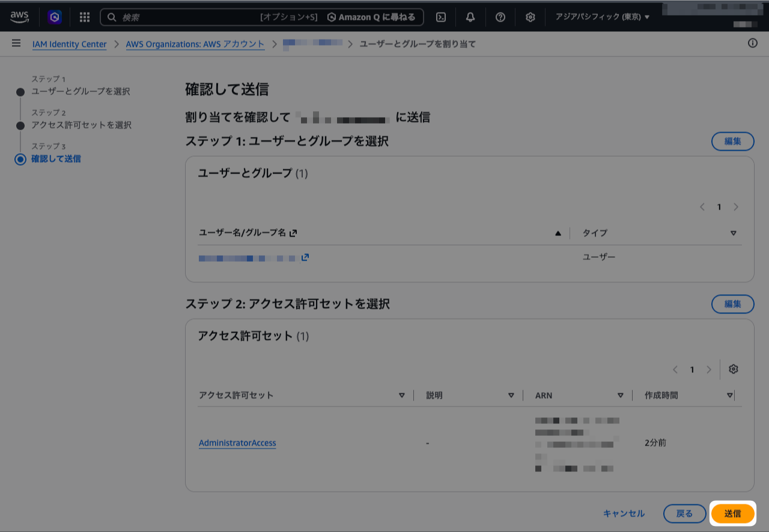Click the blurred ARN value cell
The width and height of the screenshot is (769, 532).
[x=577, y=444]
